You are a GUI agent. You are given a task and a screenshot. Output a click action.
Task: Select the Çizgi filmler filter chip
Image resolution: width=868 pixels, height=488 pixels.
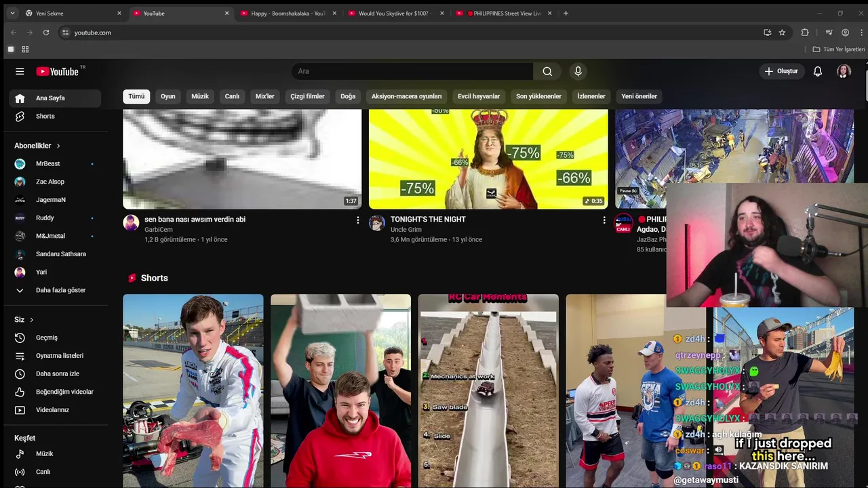(307, 96)
